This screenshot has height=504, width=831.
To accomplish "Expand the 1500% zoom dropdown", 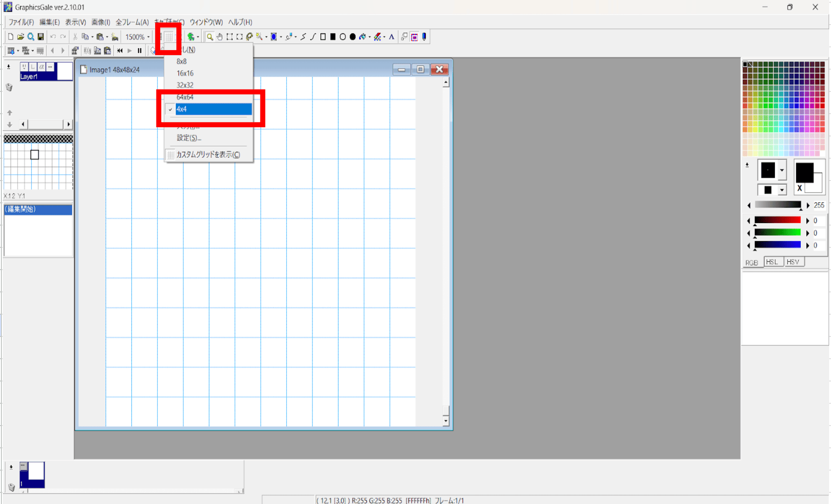I will click(x=148, y=37).
